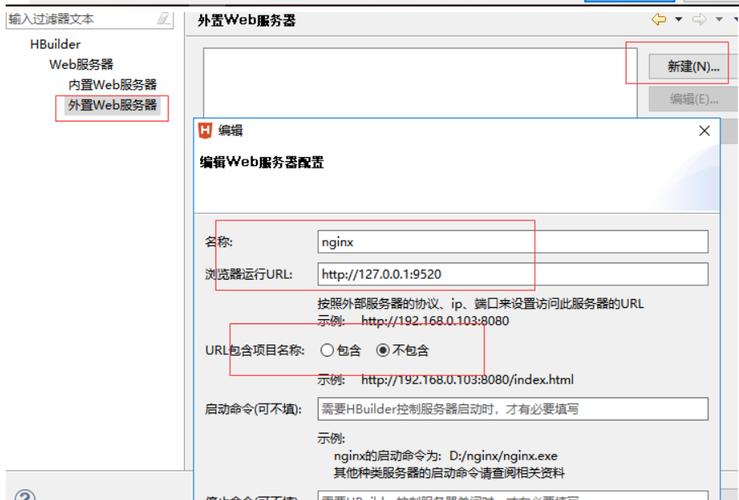Click the 外置Web服务器 page title
The width and height of the screenshot is (739, 500).
pyautogui.click(x=246, y=20)
